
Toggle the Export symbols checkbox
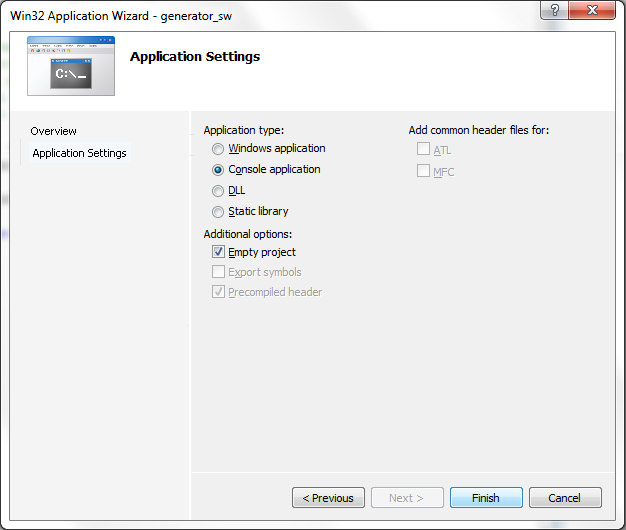pyautogui.click(x=218, y=272)
